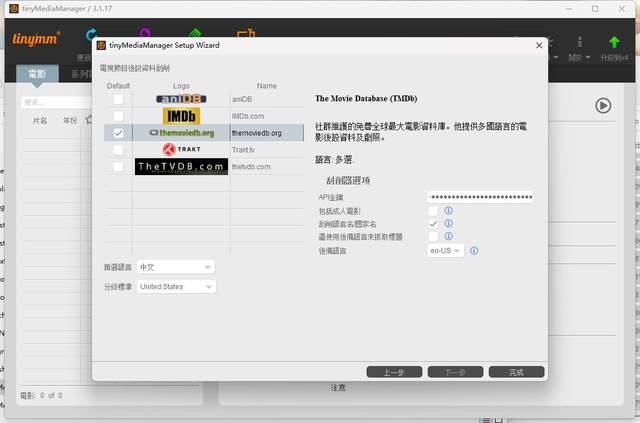Screen dimensions: 640x423
Task: Check the IMDb.com default checkbox
Action: tap(118, 116)
